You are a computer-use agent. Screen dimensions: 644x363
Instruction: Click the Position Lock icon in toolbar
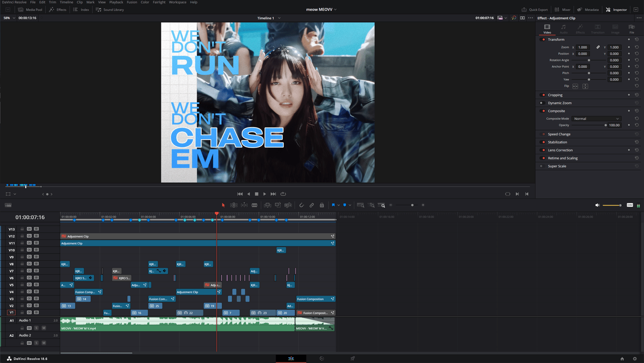pyautogui.click(x=322, y=205)
